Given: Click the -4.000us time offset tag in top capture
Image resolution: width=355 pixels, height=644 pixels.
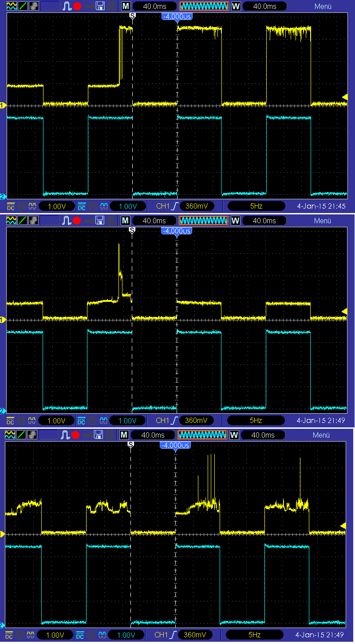Looking at the screenshot, I should click(177, 16).
